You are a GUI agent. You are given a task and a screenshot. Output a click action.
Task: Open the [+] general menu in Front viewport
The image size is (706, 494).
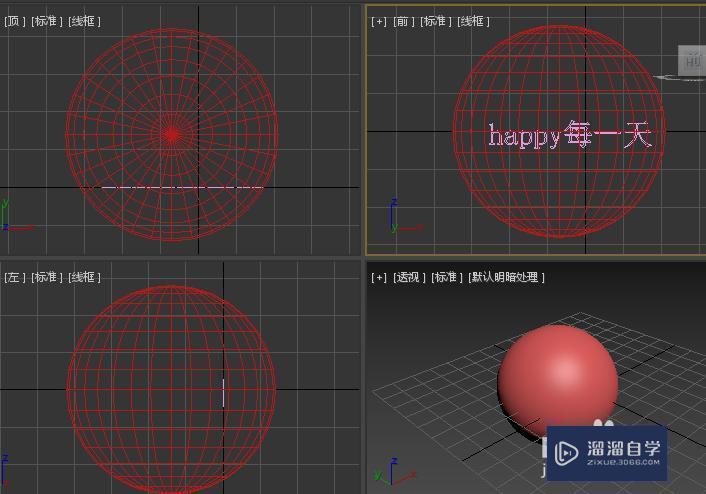(379, 21)
